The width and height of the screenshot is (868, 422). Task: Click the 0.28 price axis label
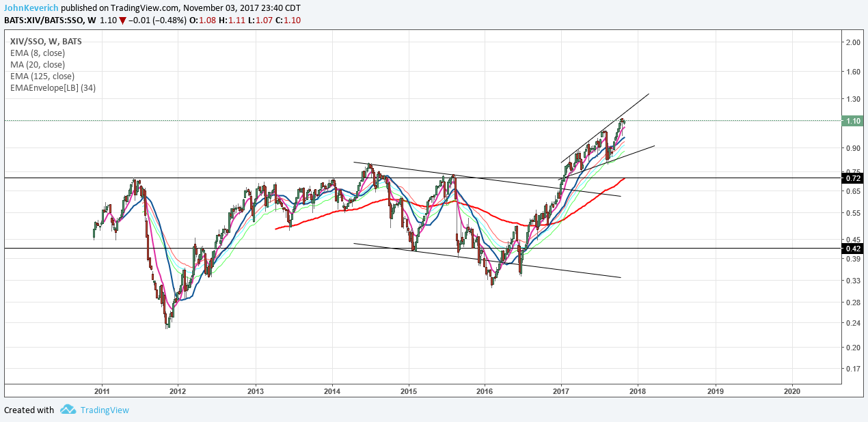(852, 303)
